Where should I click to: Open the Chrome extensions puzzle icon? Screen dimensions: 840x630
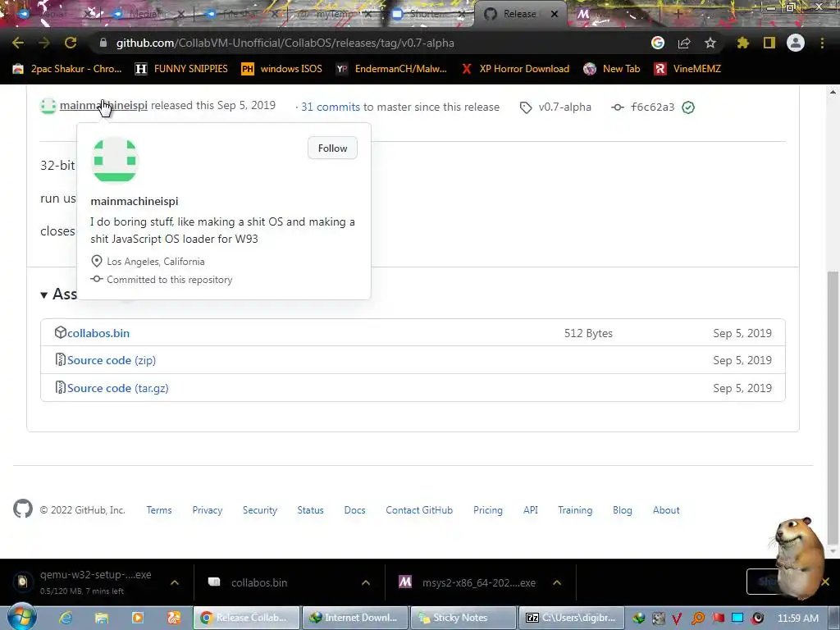[742, 43]
